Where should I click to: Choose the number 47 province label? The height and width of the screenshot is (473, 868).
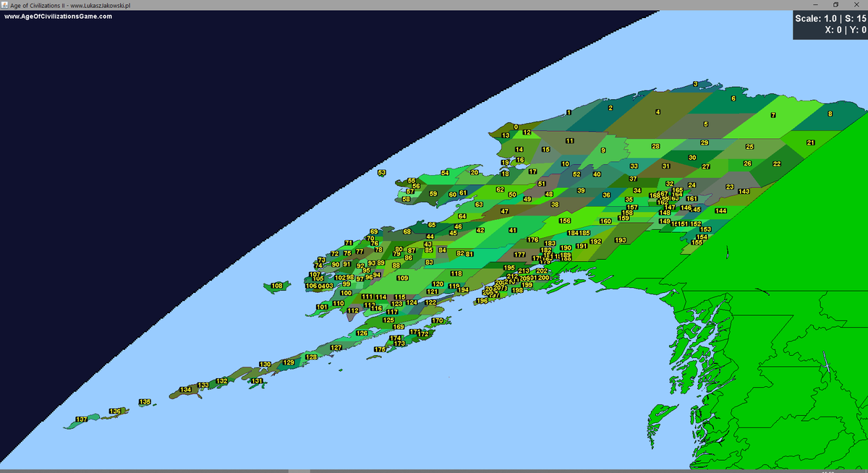coord(504,211)
